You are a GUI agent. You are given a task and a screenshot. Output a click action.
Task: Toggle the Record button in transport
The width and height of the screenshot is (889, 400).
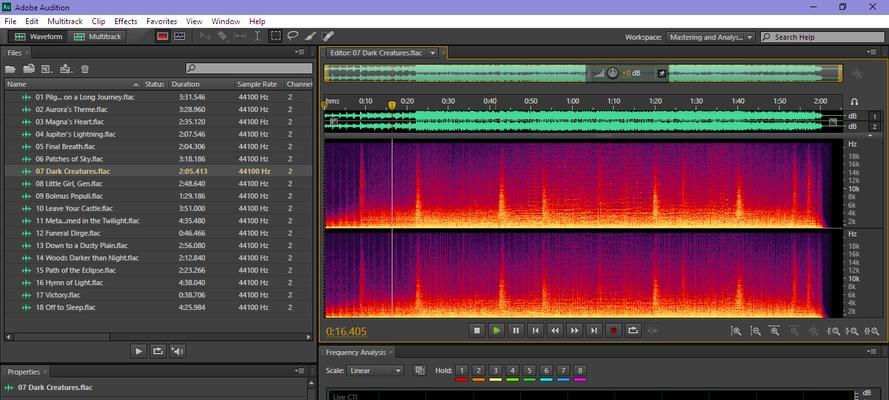pos(613,330)
